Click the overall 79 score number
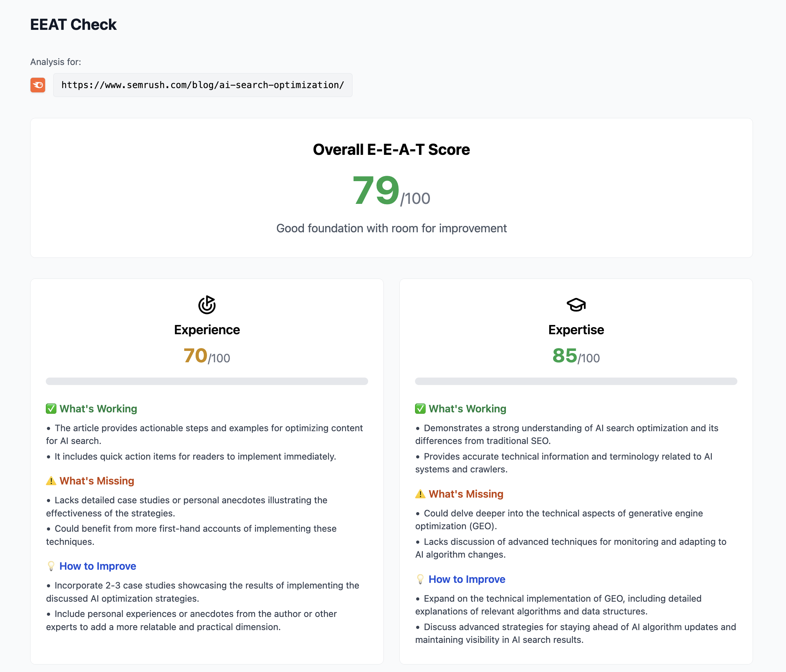786x672 pixels. (376, 190)
